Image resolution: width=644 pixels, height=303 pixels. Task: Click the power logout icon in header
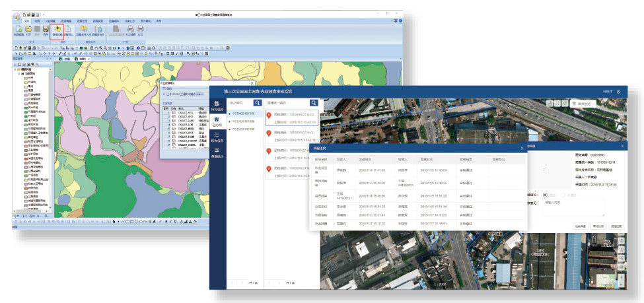pyautogui.click(x=618, y=92)
